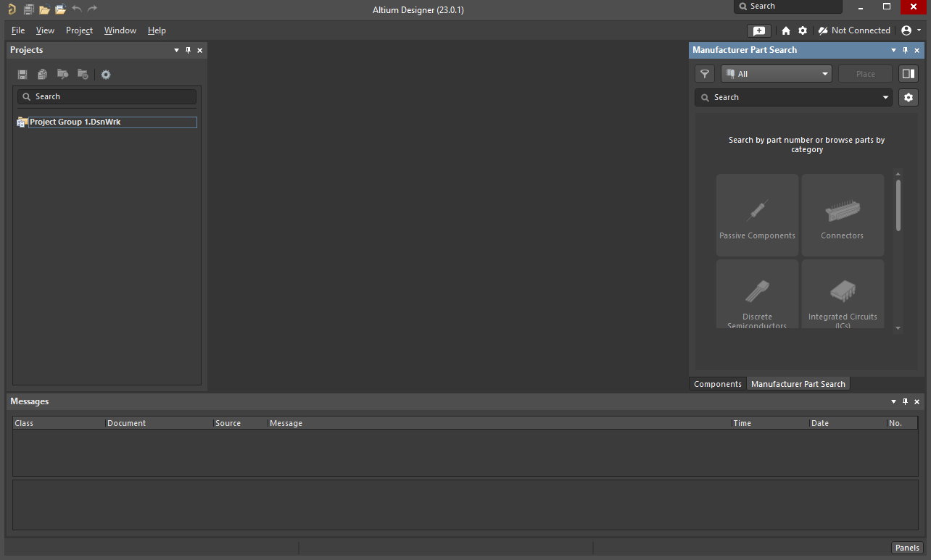
Task: Close the Messages panel
Action: (x=917, y=401)
